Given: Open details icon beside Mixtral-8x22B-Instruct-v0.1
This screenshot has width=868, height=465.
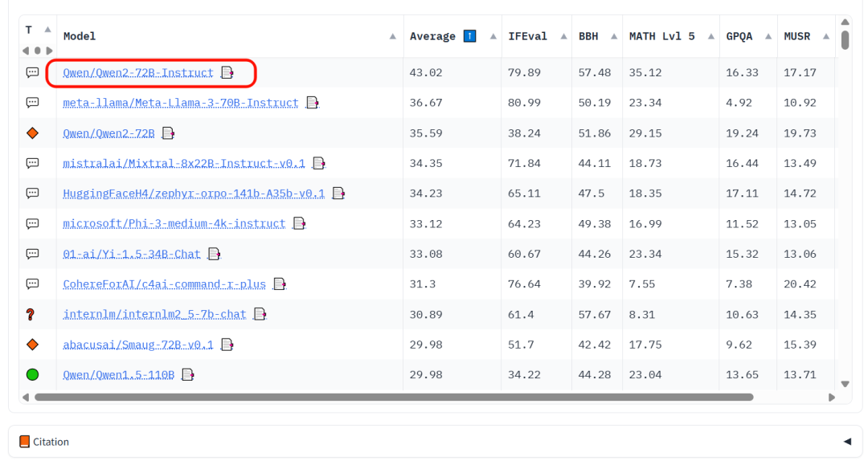Looking at the screenshot, I should click(x=318, y=163).
